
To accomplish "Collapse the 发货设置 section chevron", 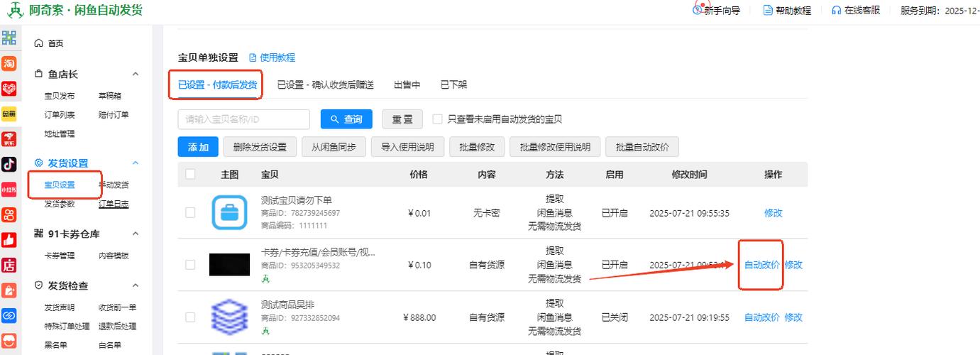I will click(136, 163).
